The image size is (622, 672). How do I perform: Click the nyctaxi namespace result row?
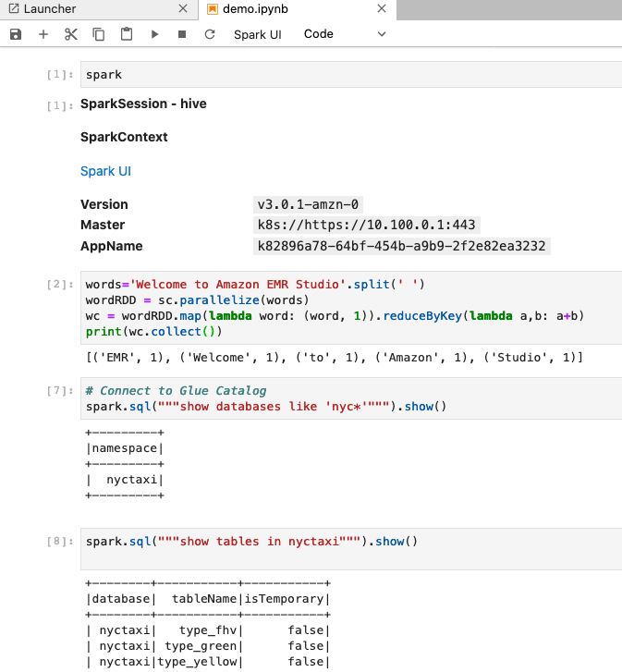pyautogui.click(x=125, y=480)
